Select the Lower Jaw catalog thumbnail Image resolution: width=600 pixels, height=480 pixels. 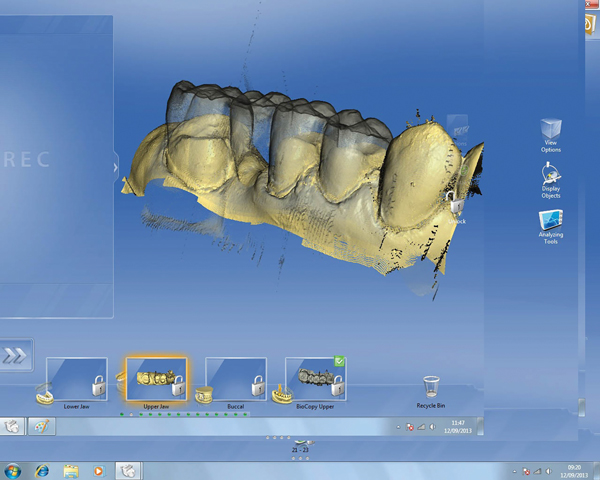pyautogui.click(x=76, y=379)
